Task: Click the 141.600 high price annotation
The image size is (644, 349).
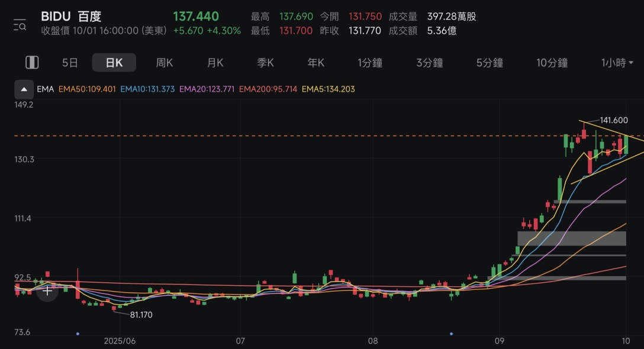Action: pyautogui.click(x=613, y=120)
